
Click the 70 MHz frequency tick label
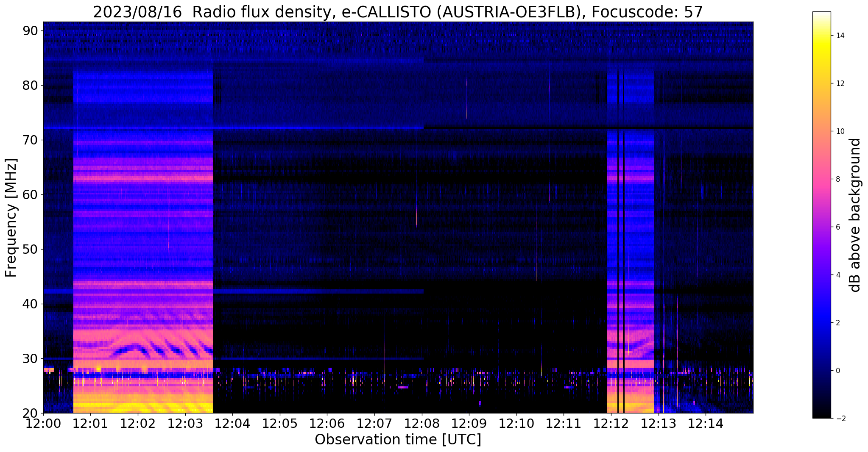[31, 140]
